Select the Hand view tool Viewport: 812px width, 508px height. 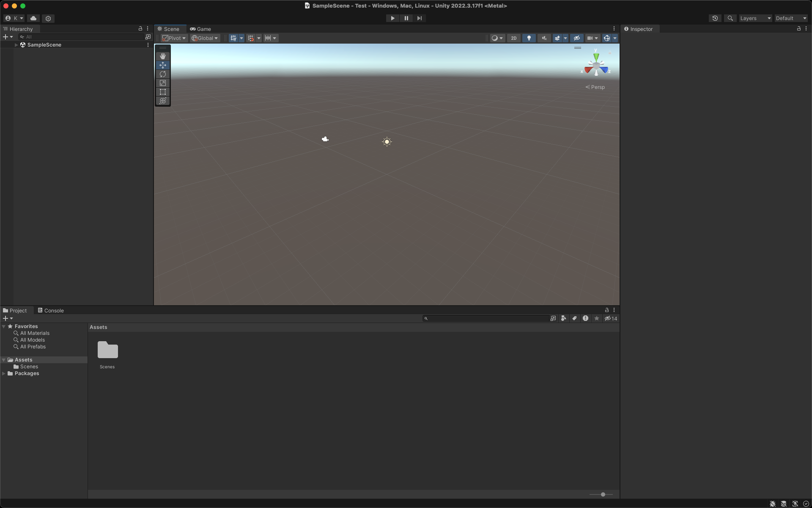pos(163,56)
